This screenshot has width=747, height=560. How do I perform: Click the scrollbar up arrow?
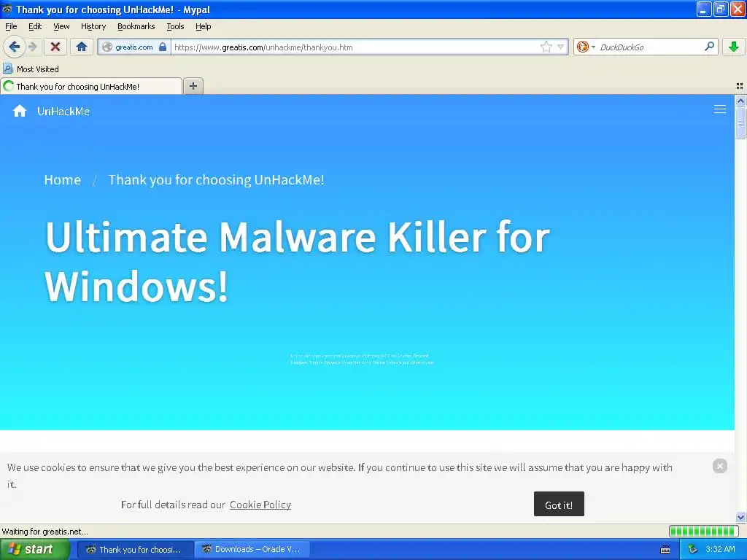740,101
